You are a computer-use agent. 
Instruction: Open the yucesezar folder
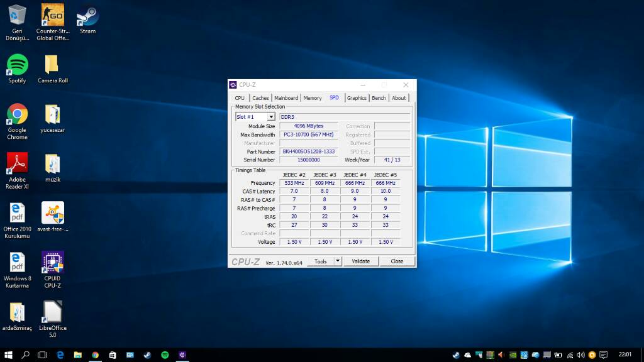pyautogui.click(x=52, y=114)
